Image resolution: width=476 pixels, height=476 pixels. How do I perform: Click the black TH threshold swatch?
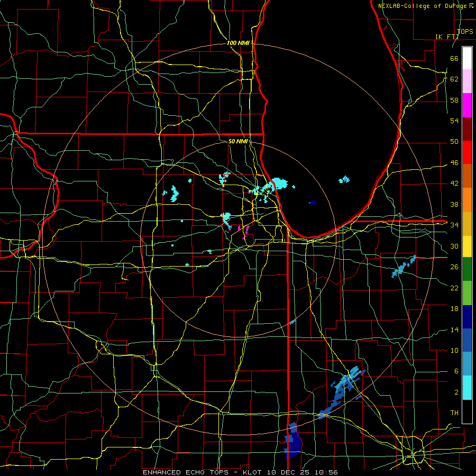pos(467,411)
